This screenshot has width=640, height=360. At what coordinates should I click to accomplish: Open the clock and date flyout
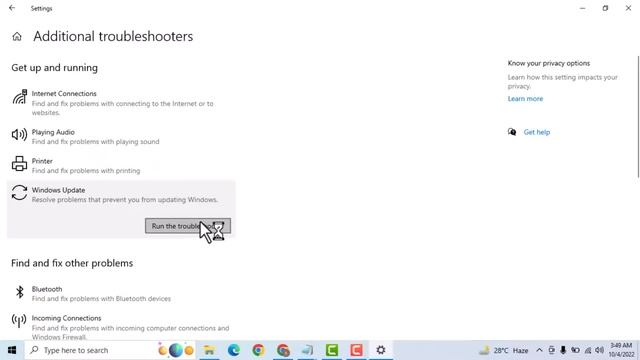[621, 350]
